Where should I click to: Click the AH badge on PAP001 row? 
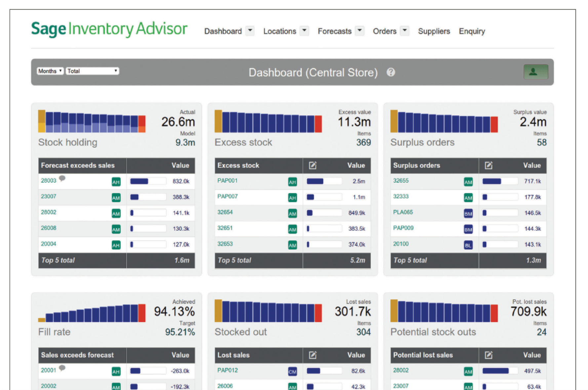pos(292,182)
